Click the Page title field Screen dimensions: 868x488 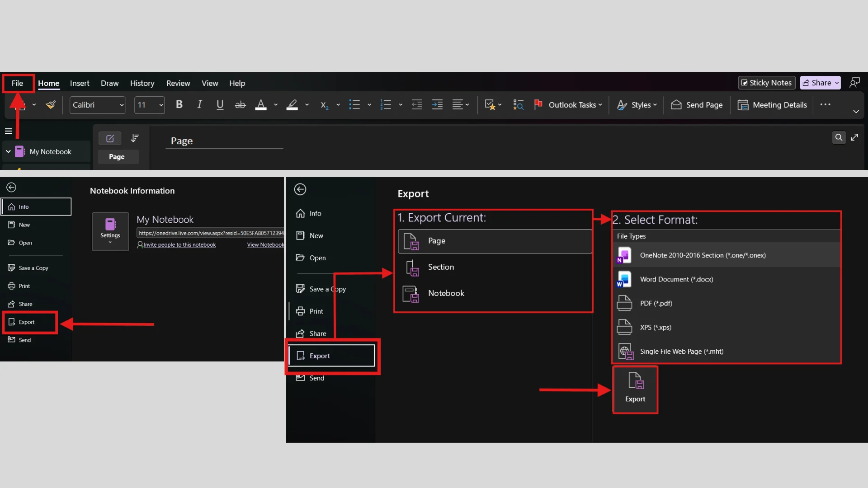point(224,141)
